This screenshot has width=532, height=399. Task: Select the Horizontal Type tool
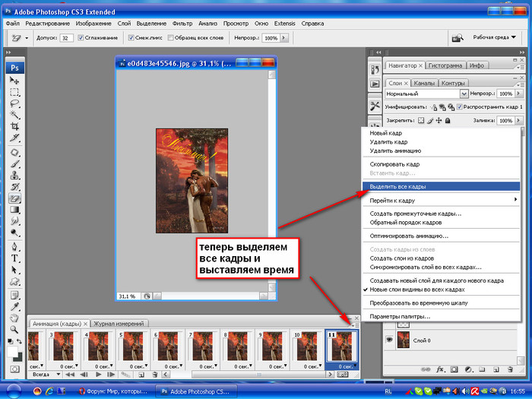tap(14, 258)
